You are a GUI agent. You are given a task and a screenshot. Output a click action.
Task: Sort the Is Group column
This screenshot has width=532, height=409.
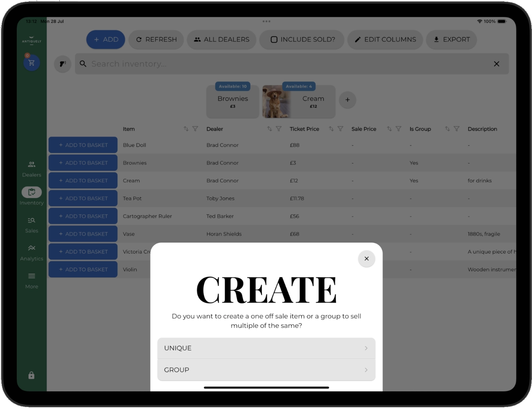coord(448,129)
